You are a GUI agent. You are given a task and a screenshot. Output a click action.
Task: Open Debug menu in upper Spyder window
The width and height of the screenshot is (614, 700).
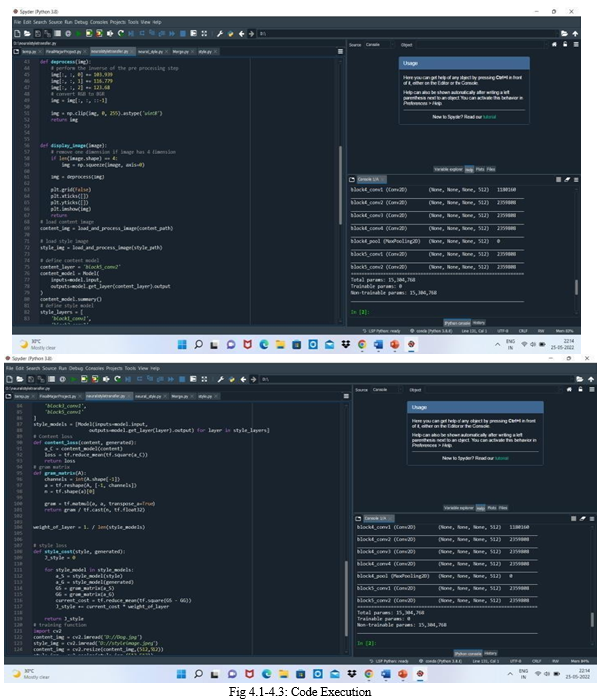81,22
